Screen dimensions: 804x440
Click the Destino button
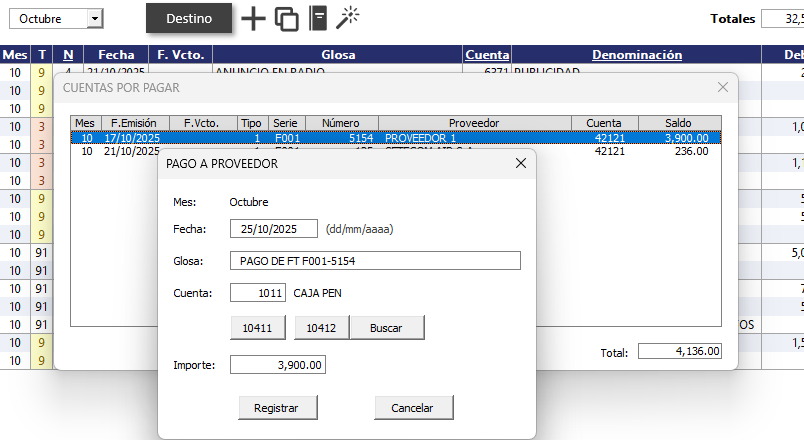tap(189, 18)
